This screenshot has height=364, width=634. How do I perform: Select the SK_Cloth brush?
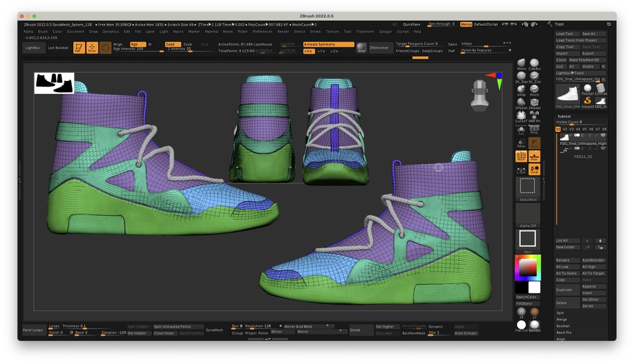click(534, 76)
